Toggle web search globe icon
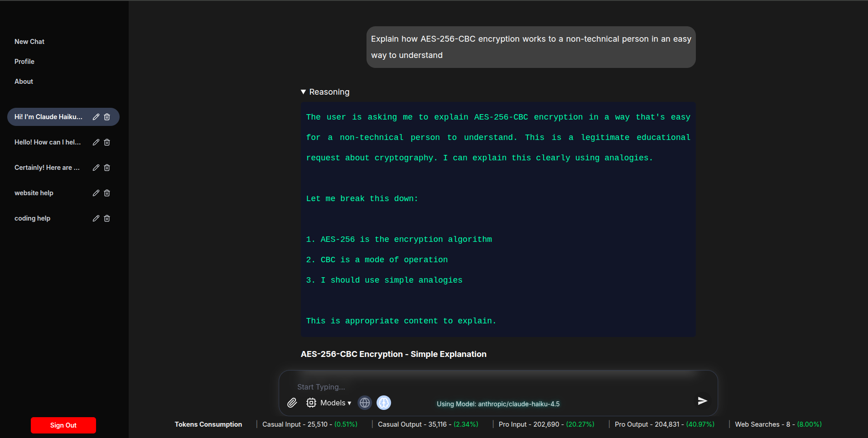868x438 pixels. pyautogui.click(x=365, y=403)
